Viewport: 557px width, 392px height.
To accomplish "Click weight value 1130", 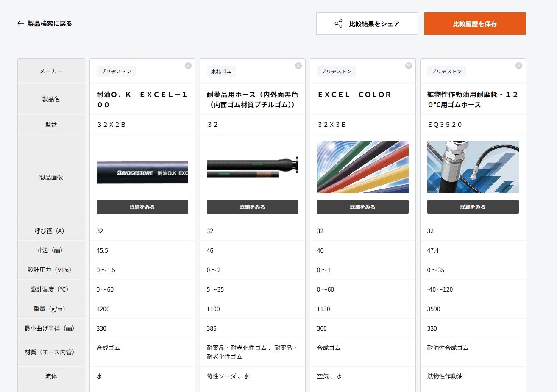I will [323, 309].
